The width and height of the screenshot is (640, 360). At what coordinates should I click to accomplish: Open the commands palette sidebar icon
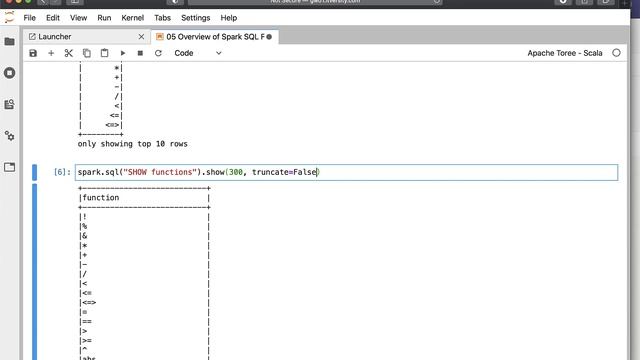pyautogui.click(x=9, y=104)
